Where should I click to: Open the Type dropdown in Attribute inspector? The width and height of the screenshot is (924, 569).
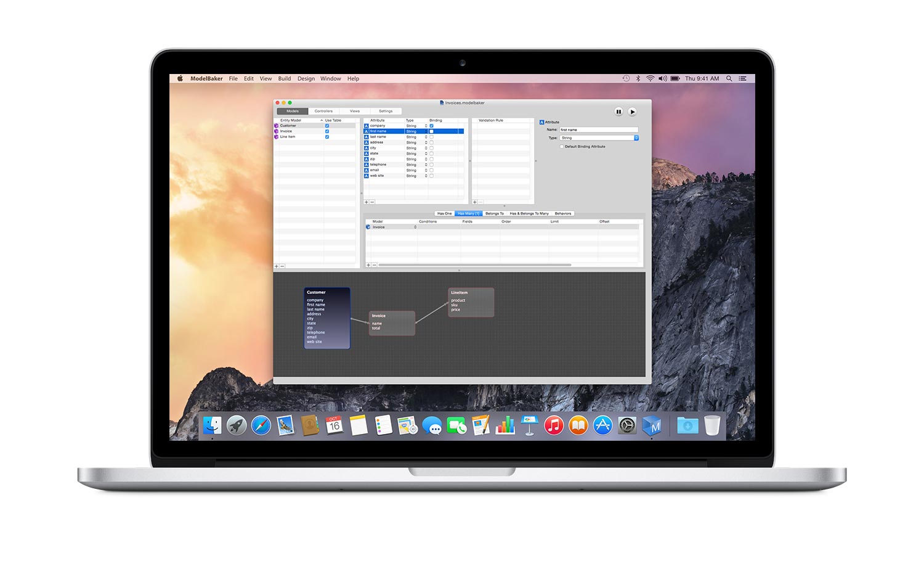pos(599,138)
